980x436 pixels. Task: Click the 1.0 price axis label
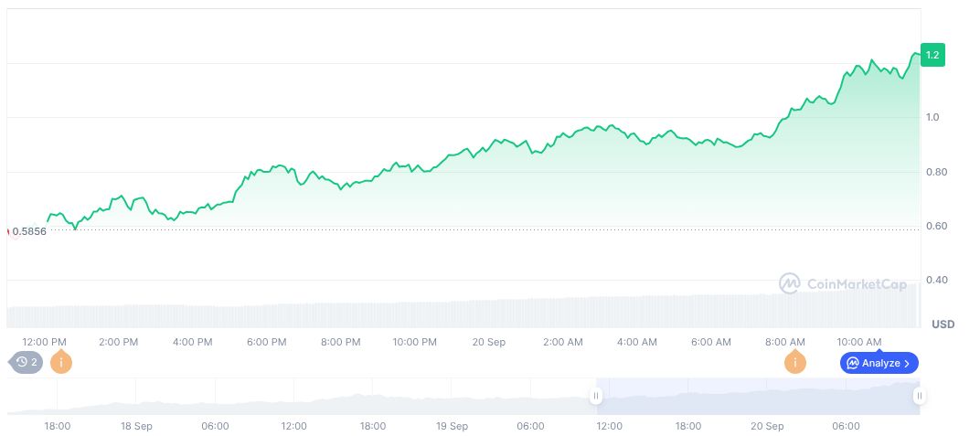[934, 118]
